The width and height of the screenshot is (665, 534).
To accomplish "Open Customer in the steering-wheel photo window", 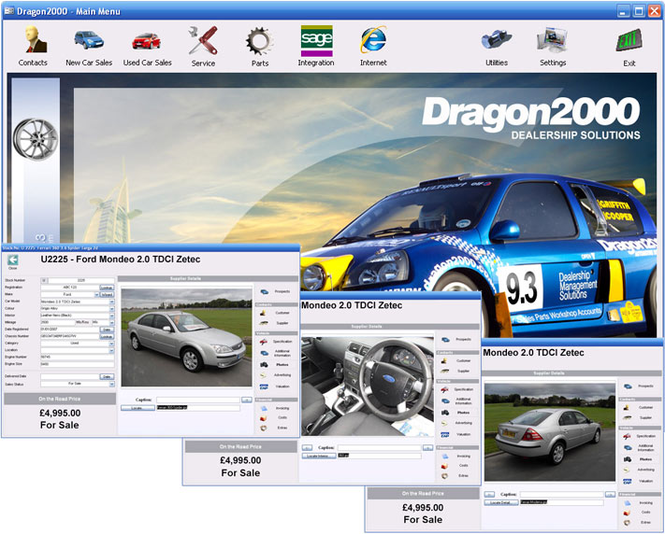I will coord(457,361).
